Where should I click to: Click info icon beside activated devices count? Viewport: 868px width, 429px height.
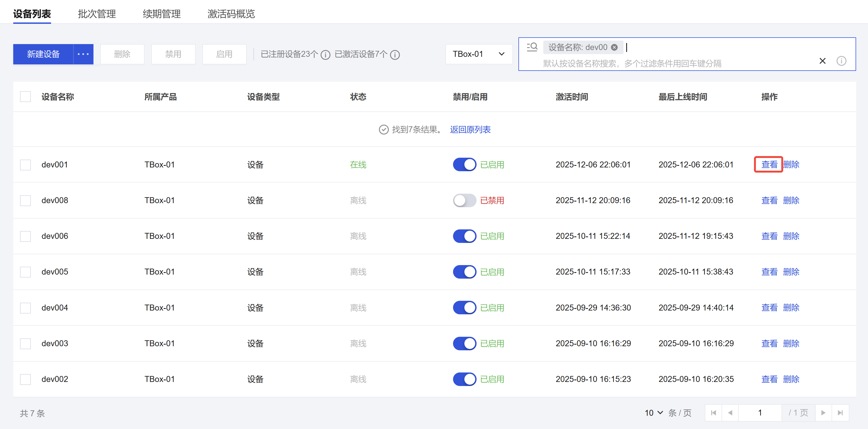[395, 55]
